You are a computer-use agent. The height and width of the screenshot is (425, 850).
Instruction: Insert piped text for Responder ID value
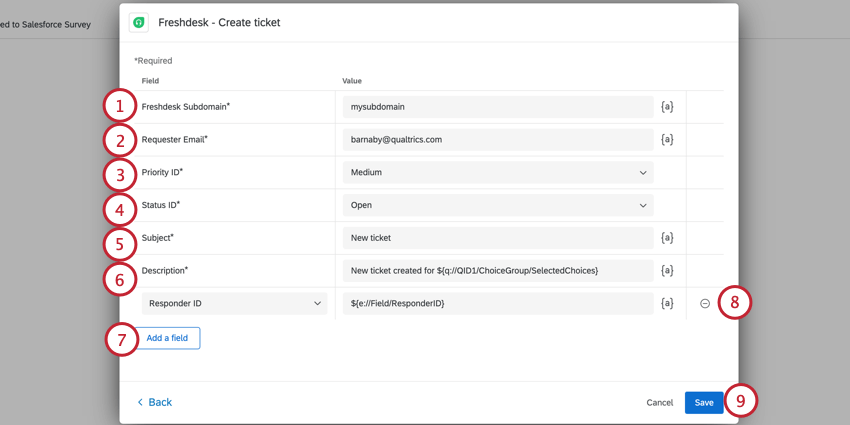(667, 303)
